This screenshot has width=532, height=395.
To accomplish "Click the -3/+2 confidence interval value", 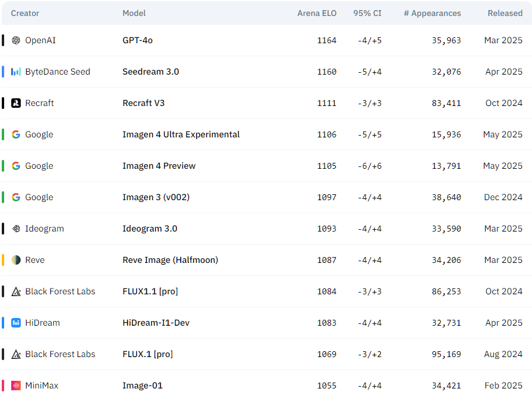I will pos(370,354).
